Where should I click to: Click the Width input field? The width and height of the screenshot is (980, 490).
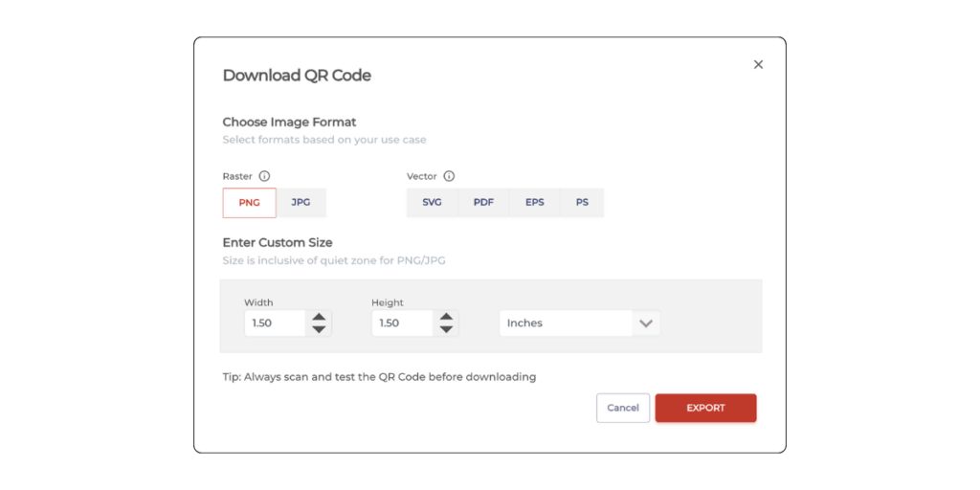[275, 323]
